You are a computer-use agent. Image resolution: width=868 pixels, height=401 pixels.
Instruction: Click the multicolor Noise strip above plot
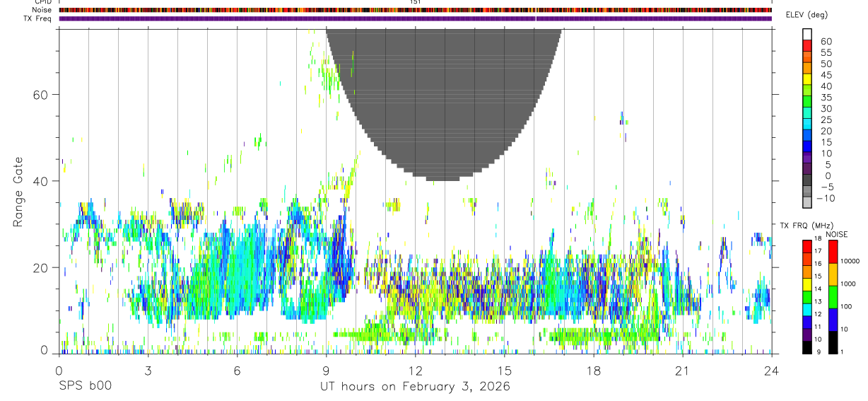point(416,11)
